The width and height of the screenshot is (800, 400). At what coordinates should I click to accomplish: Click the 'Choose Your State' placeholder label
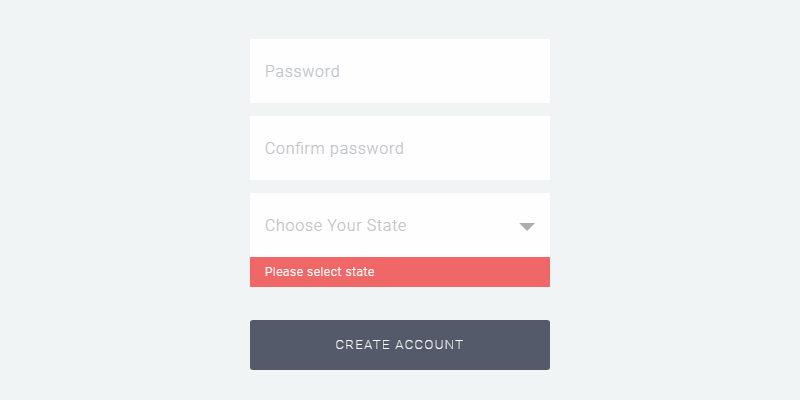point(335,226)
